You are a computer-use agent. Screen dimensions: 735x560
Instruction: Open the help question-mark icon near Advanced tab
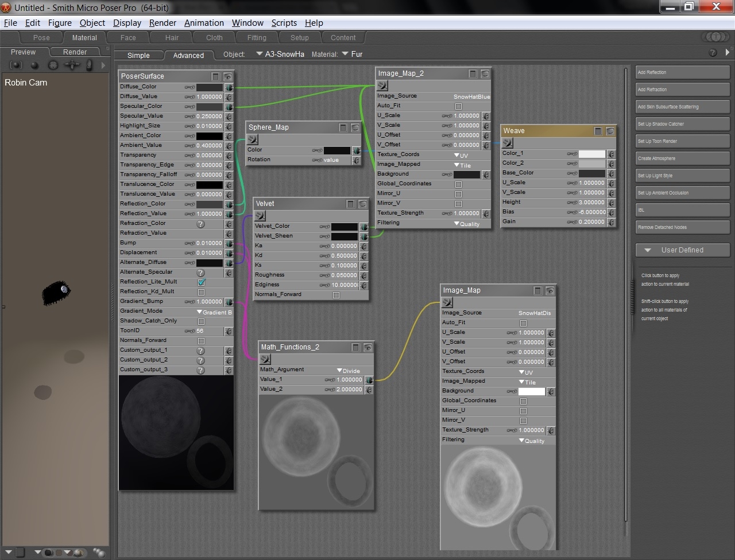tap(713, 52)
